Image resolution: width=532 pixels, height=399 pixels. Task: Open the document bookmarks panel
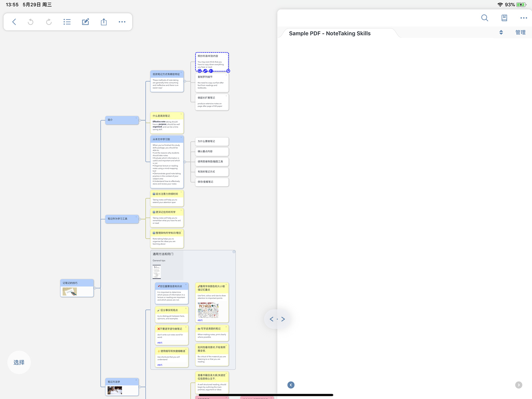[504, 18]
